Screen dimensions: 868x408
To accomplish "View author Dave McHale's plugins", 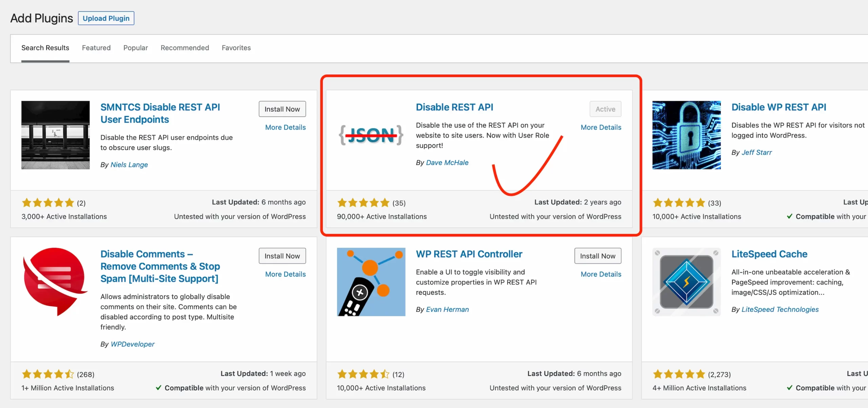I will click(447, 163).
